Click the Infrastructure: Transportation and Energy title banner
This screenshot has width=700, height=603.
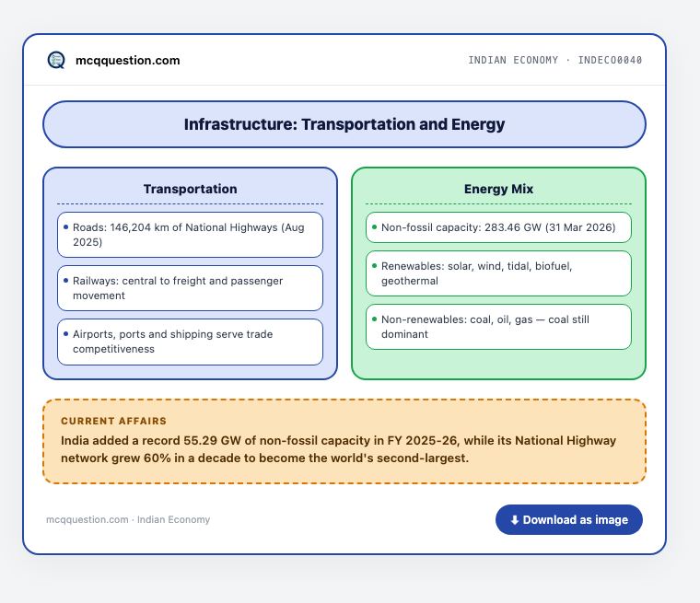tap(344, 124)
